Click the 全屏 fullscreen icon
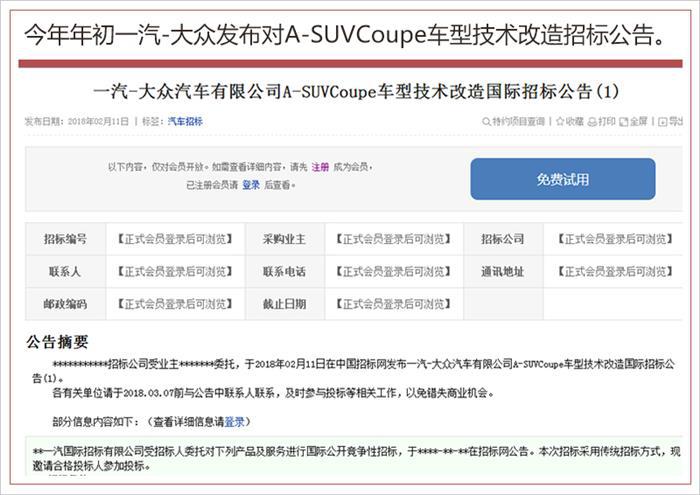Image resolution: width=700 pixels, height=495 pixels. click(624, 121)
